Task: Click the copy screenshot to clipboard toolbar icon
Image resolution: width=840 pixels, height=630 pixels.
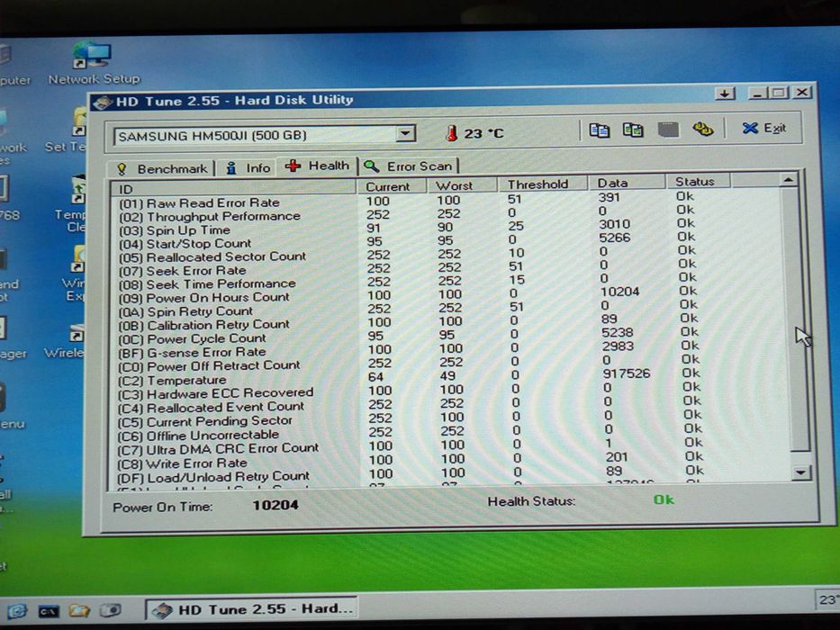Action: (x=633, y=130)
